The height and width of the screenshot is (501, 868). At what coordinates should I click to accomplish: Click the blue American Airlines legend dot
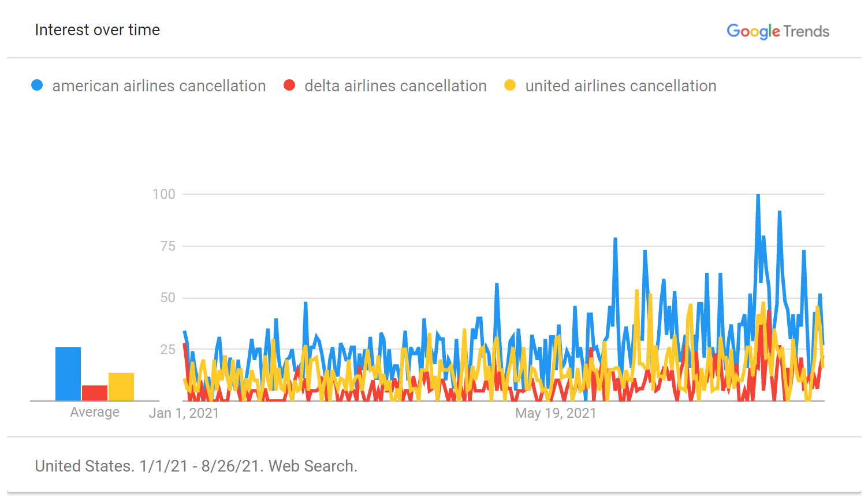pyautogui.click(x=37, y=86)
